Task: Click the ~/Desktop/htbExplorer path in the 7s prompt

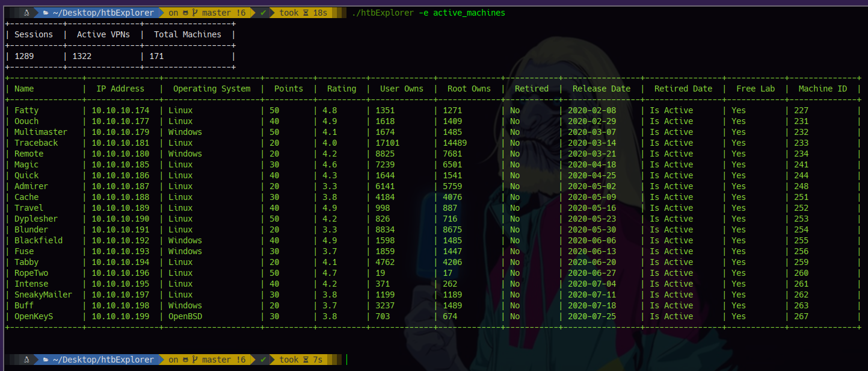Action: click(103, 360)
